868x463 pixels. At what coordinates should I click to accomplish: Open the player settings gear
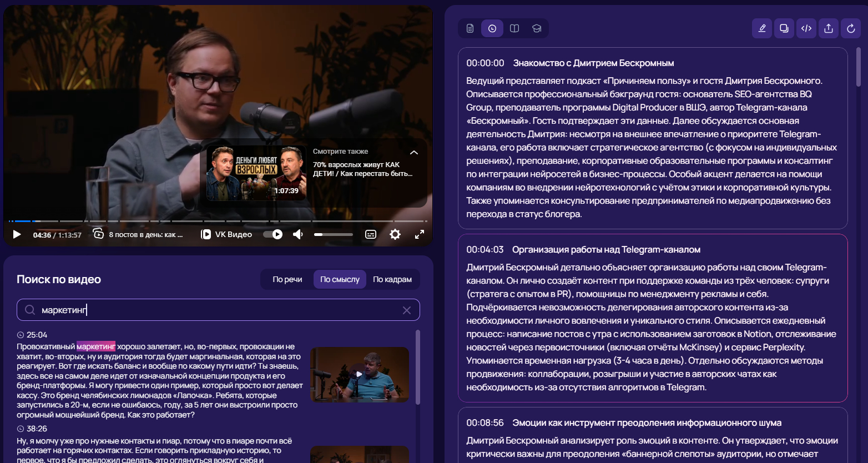click(x=395, y=234)
